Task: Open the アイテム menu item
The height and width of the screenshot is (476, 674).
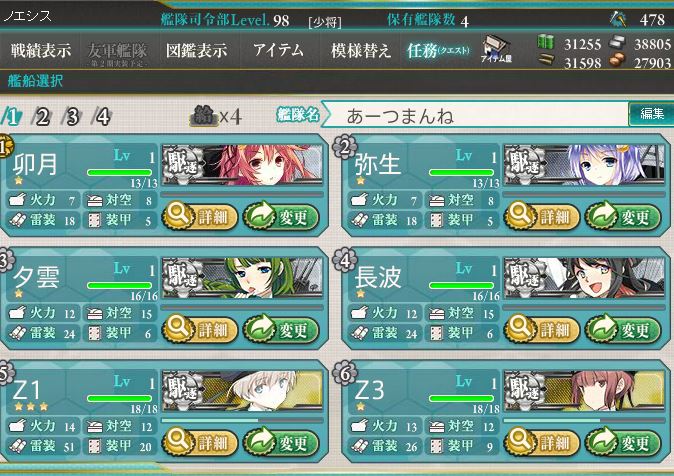Action: pos(278,50)
